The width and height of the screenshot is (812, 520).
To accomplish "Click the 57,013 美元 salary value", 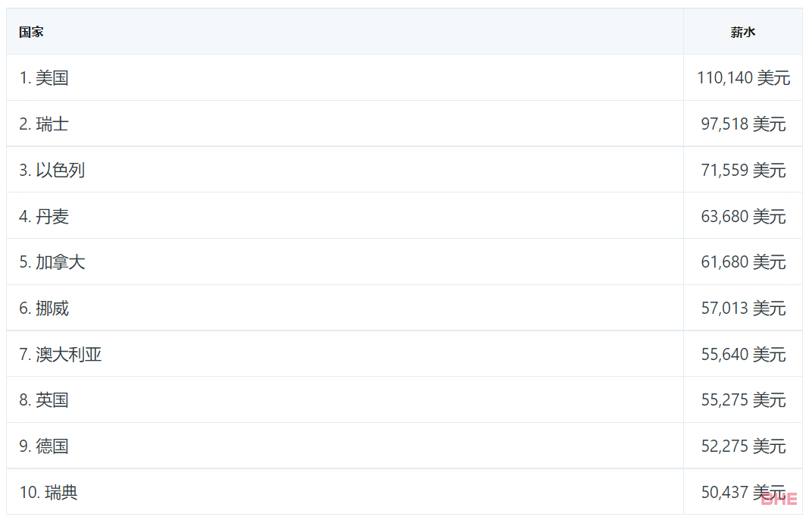I will 743,309.
